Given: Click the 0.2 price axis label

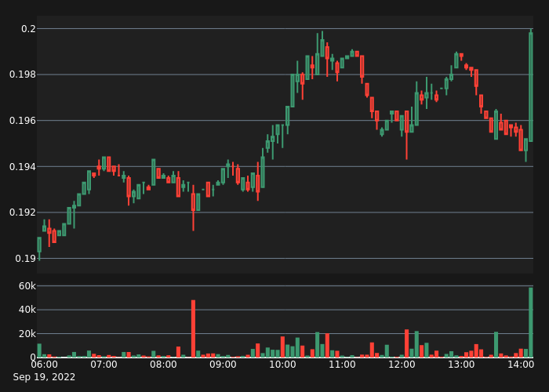Looking at the screenshot, I should [x=28, y=29].
